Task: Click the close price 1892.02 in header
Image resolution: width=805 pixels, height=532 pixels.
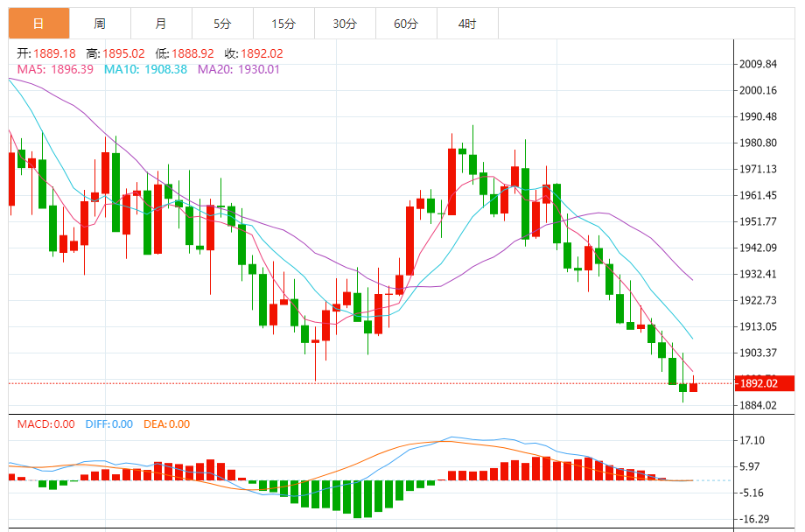Action: 262,53
